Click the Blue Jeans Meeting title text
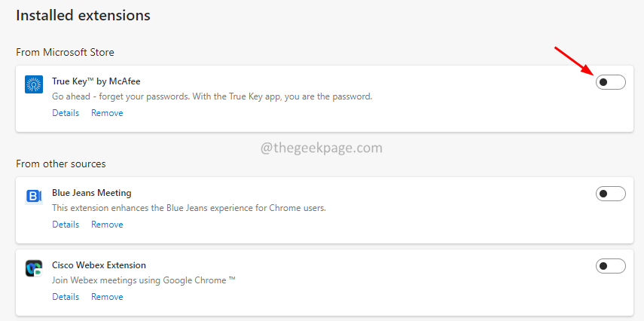Image resolution: width=644 pixels, height=321 pixels. [92, 193]
